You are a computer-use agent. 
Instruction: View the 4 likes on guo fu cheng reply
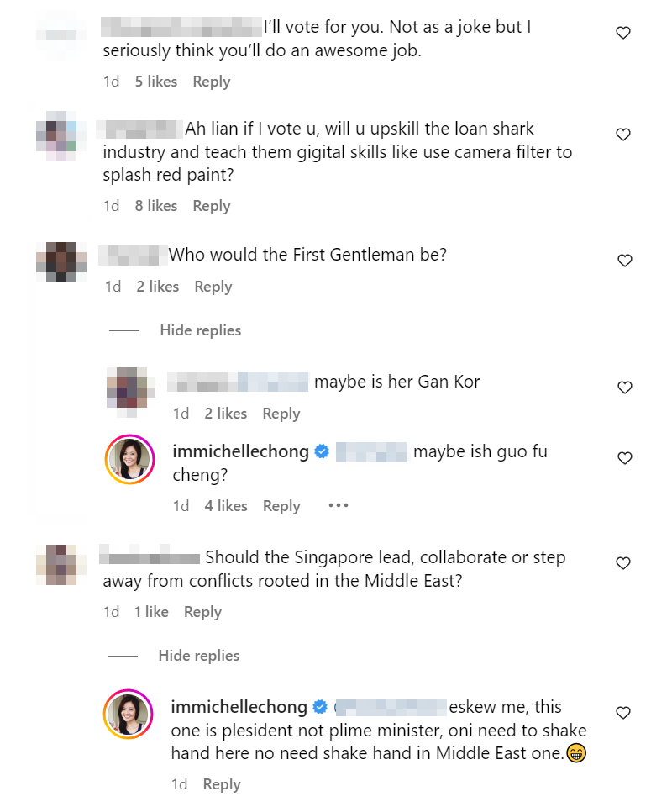tap(226, 506)
